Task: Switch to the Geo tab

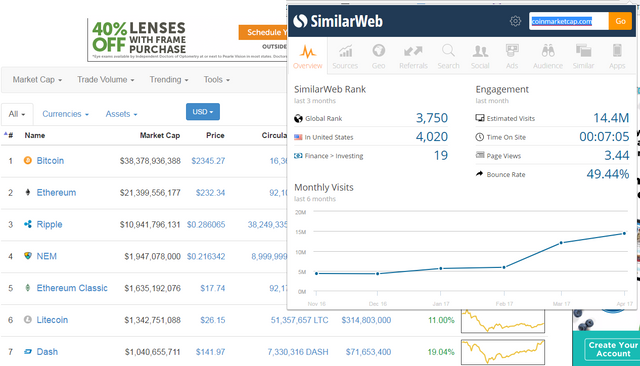Action: point(378,56)
